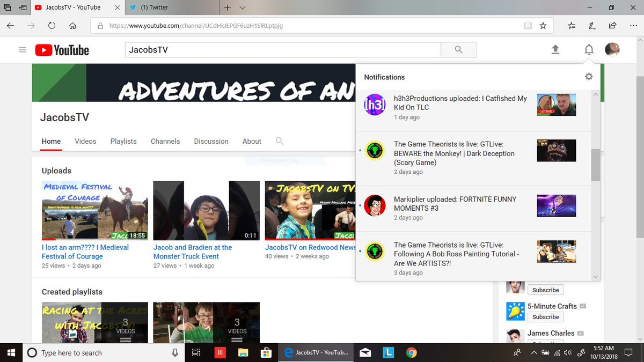
Task: Add page to favorites star
Action: (543, 25)
